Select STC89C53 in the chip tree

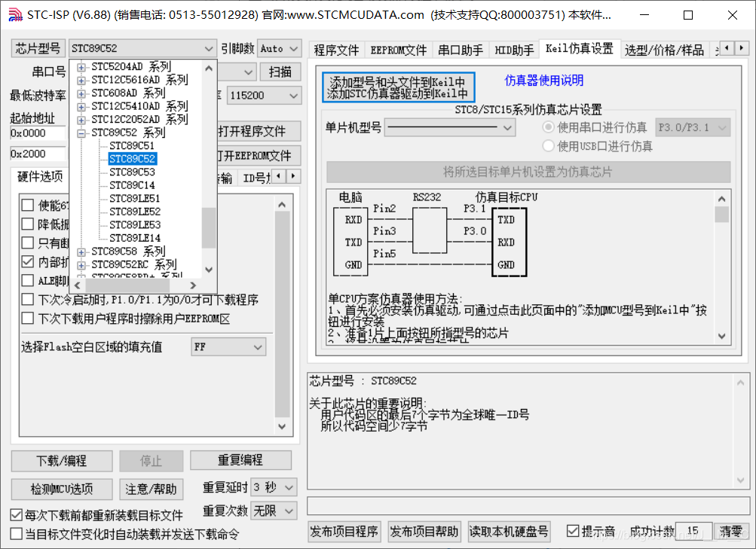click(x=132, y=172)
